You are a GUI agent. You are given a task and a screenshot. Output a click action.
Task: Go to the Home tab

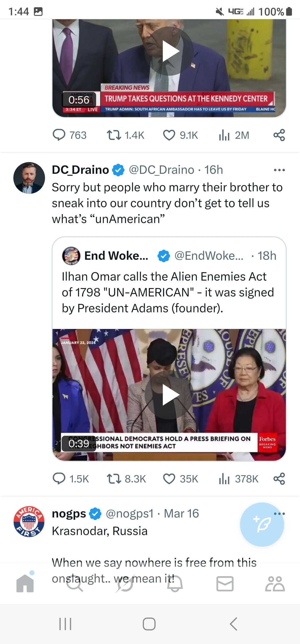(25, 583)
